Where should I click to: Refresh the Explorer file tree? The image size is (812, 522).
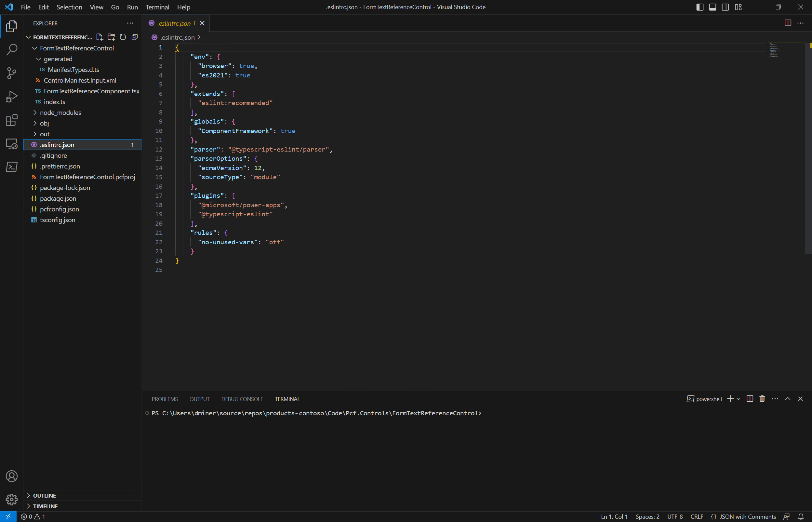coord(123,37)
